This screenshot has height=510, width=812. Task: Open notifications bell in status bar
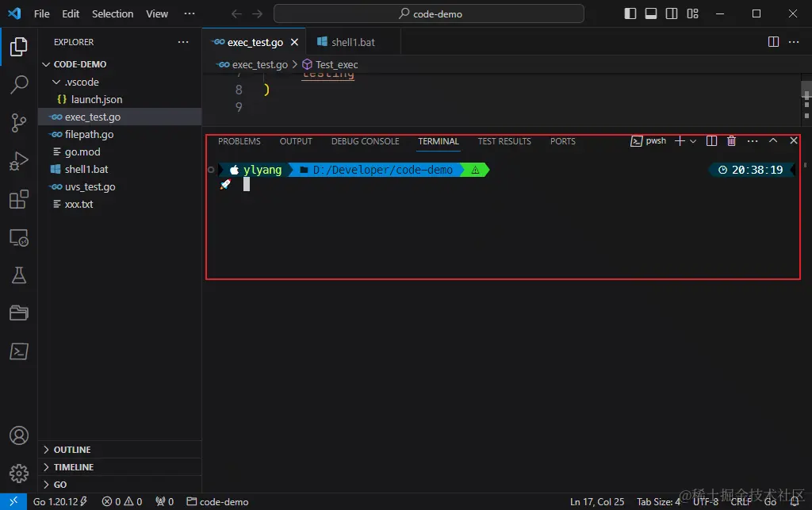pyautogui.click(x=794, y=502)
